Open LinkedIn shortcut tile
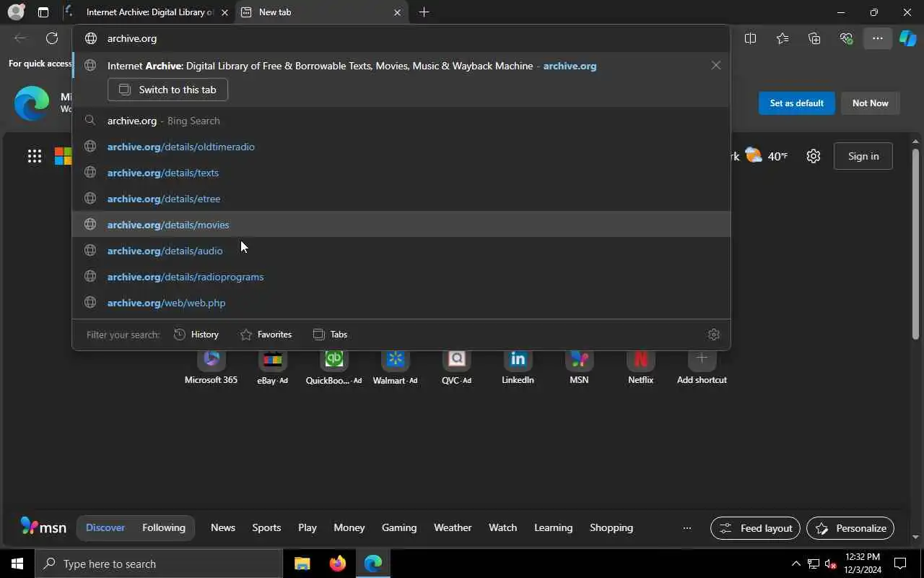The image size is (924, 578). coord(518,368)
